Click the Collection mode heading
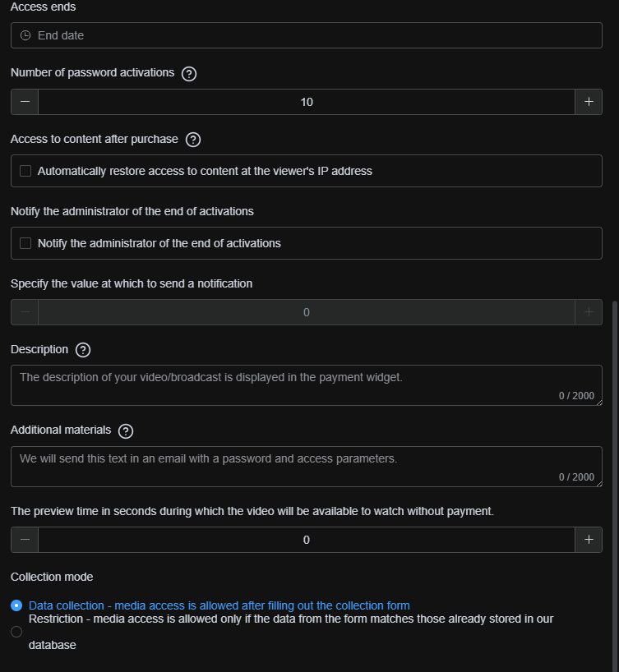The image size is (619, 672). [52, 577]
